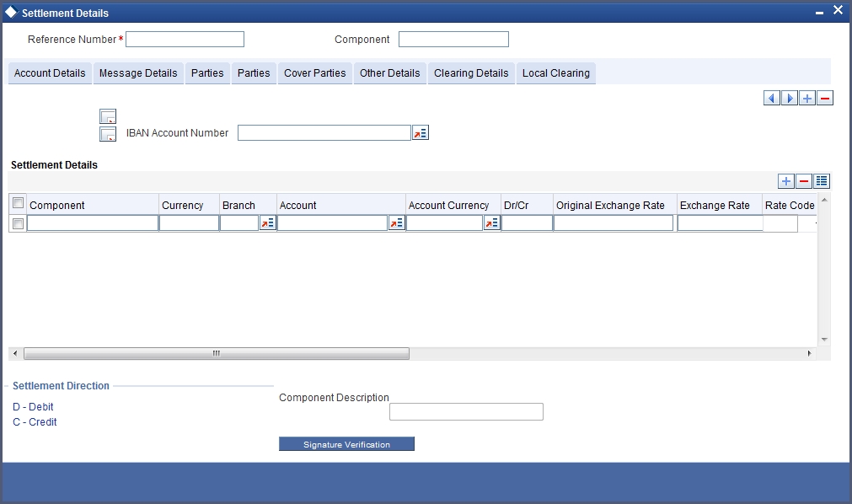Click Currency cell in first row
This screenshot has height=504, width=852.
coord(189,223)
